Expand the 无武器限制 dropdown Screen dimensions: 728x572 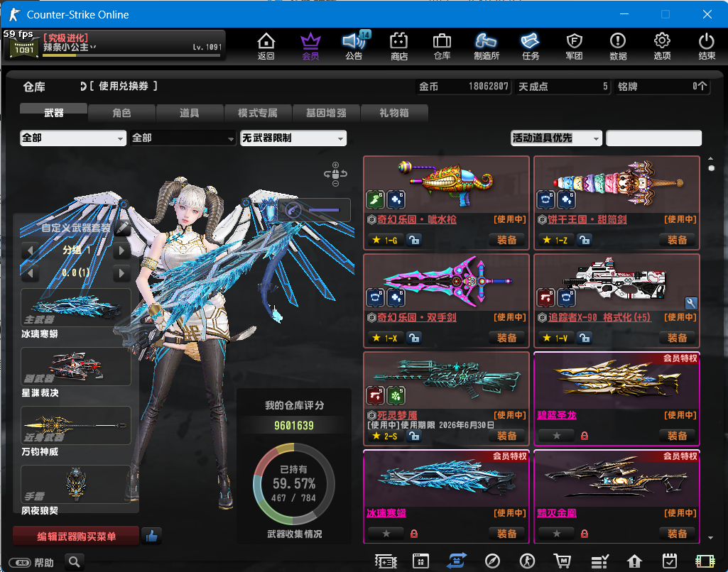(293, 138)
